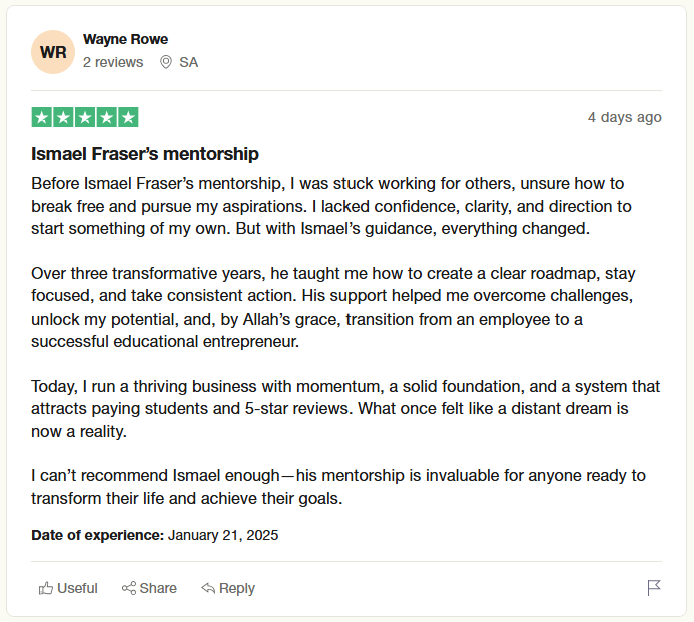Open Wayne Rowe's reviewer profile name

tap(125, 39)
